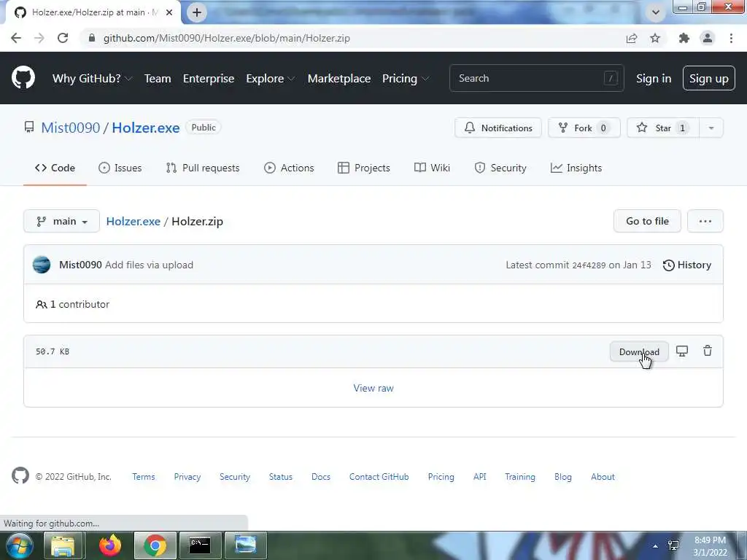Open the main branch selector
The width and height of the screenshot is (747, 560).
61,221
